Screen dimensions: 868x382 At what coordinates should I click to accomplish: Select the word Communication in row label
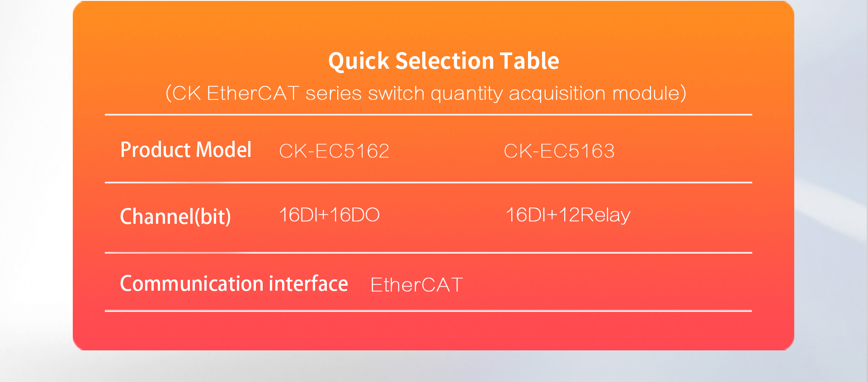[192, 284]
